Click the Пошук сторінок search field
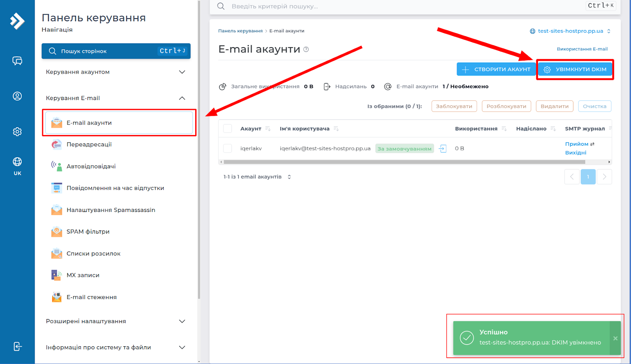Image resolution: width=631 pixels, height=364 pixels. pyautogui.click(x=116, y=51)
